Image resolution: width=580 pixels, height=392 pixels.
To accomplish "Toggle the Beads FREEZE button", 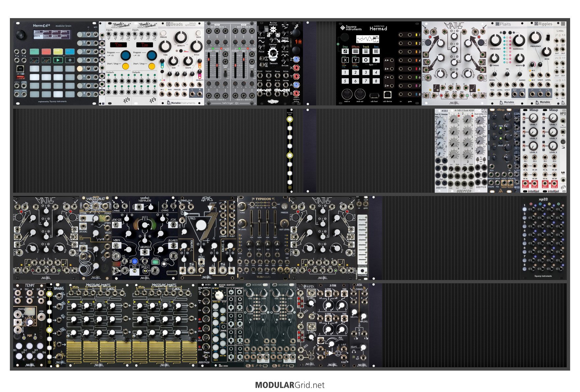I will [164, 33].
